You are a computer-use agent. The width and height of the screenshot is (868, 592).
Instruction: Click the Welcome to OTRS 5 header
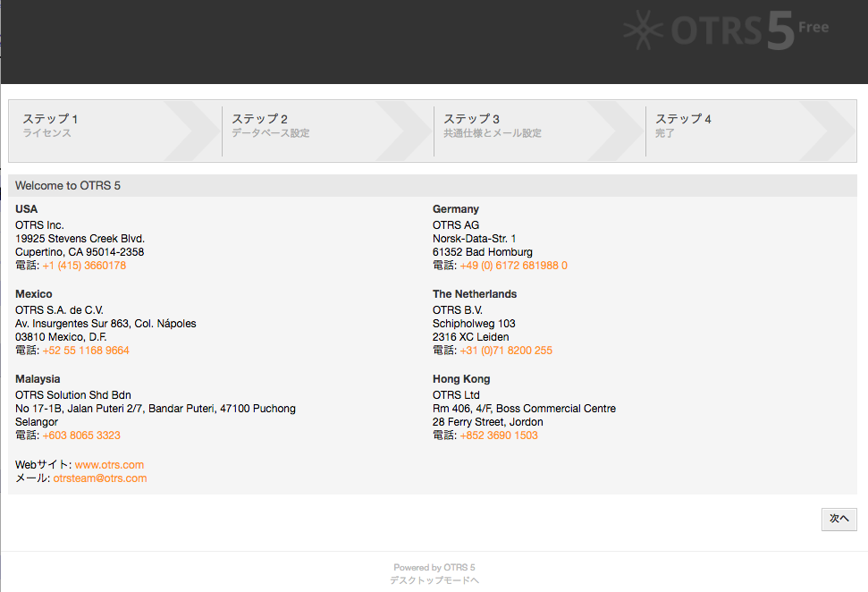point(68,185)
